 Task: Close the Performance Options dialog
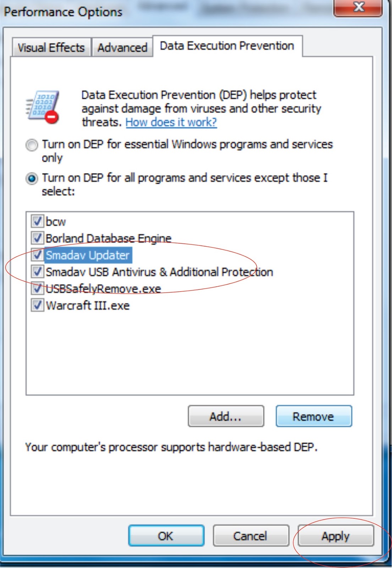[358, 7]
